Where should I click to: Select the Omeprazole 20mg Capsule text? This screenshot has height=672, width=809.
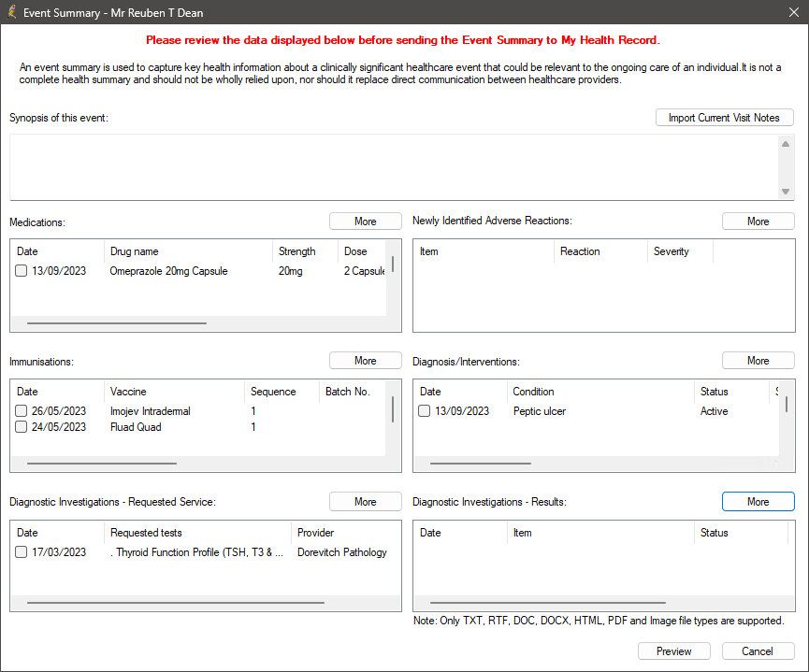pos(168,271)
